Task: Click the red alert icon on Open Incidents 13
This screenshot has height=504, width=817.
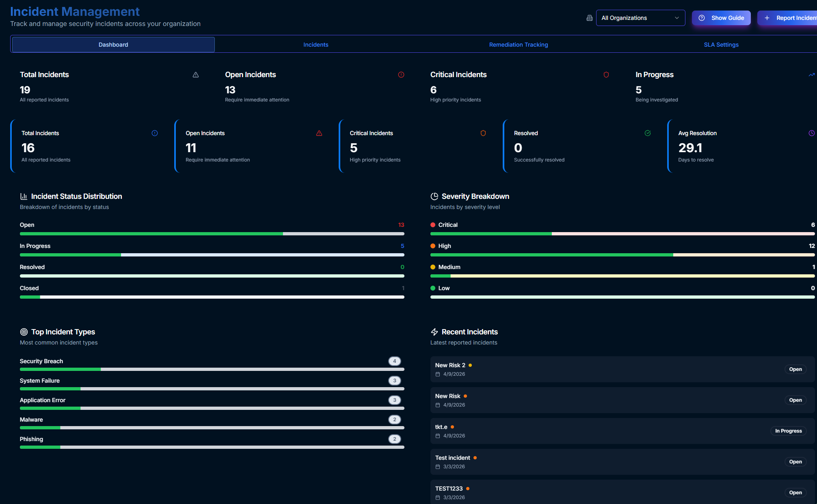Action: point(401,75)
